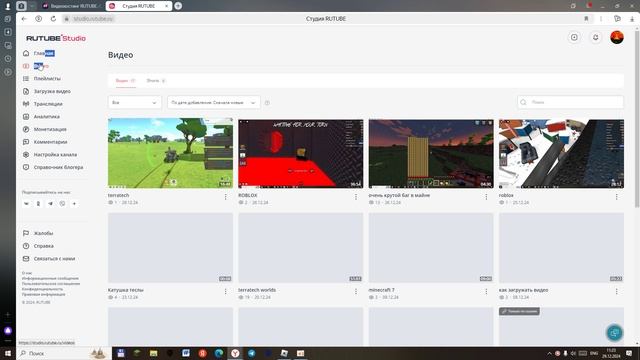Open Справочник блогера guide

click(x=53, y=167)
